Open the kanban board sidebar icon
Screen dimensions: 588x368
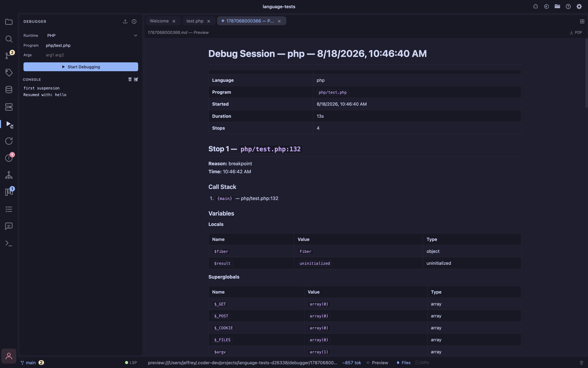[x=9, y=192]
